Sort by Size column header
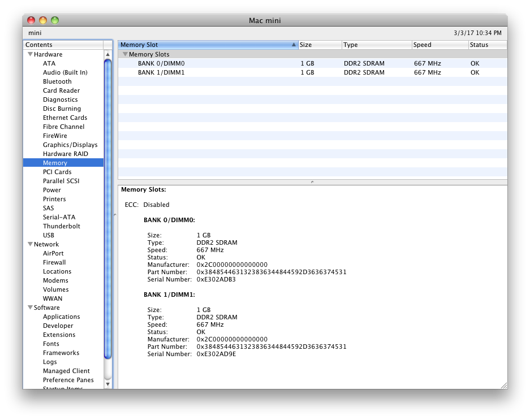The width and height of the screenshot is (530, 420). [x=320, y=45]
